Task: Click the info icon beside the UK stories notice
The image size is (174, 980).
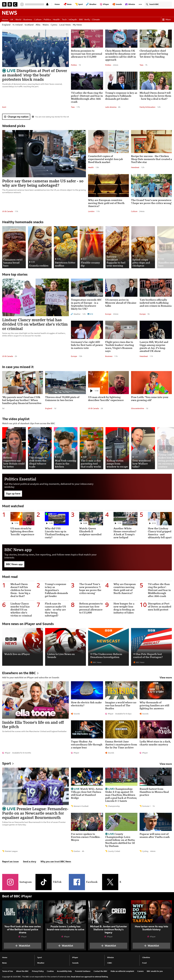Action: [33, 117]
